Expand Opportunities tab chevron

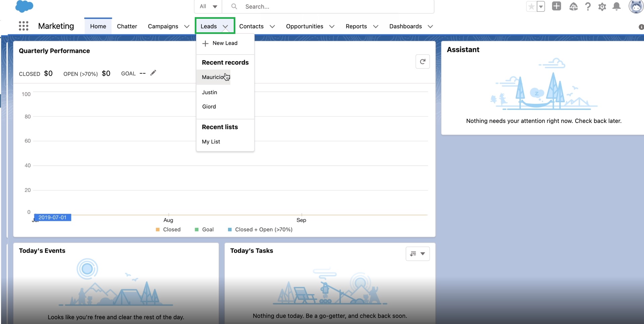332,27
